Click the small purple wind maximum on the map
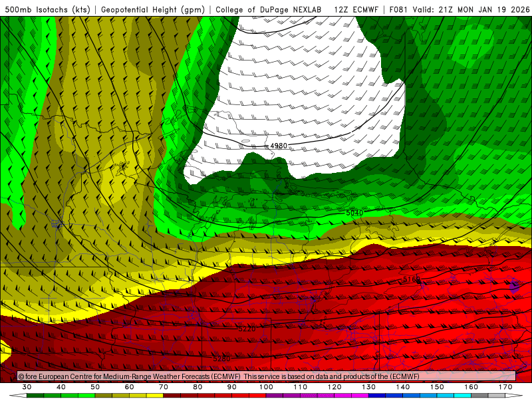Image resolution: width=532 pixels, height=399 pixels. click(515, 286)
